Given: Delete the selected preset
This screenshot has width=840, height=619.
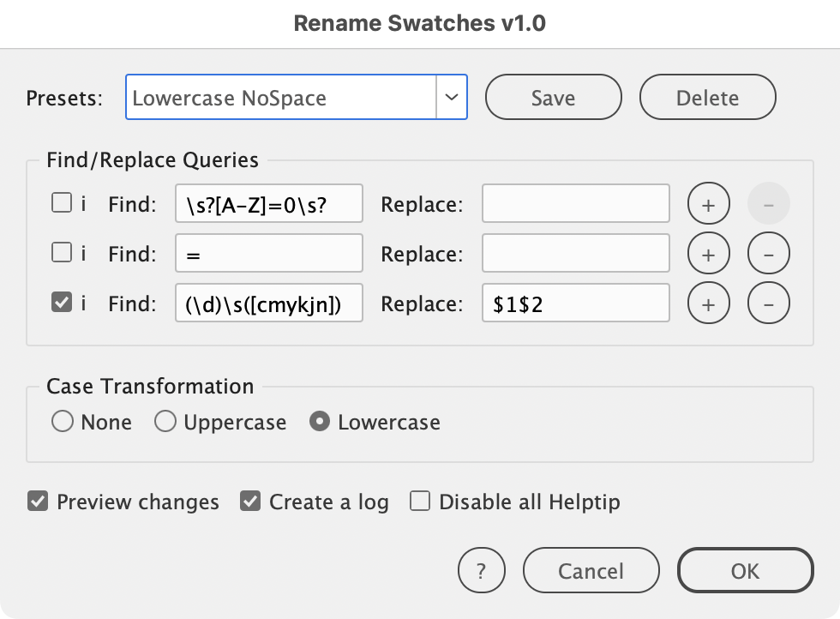Looking at the screenshot, I should click(707, 97).
